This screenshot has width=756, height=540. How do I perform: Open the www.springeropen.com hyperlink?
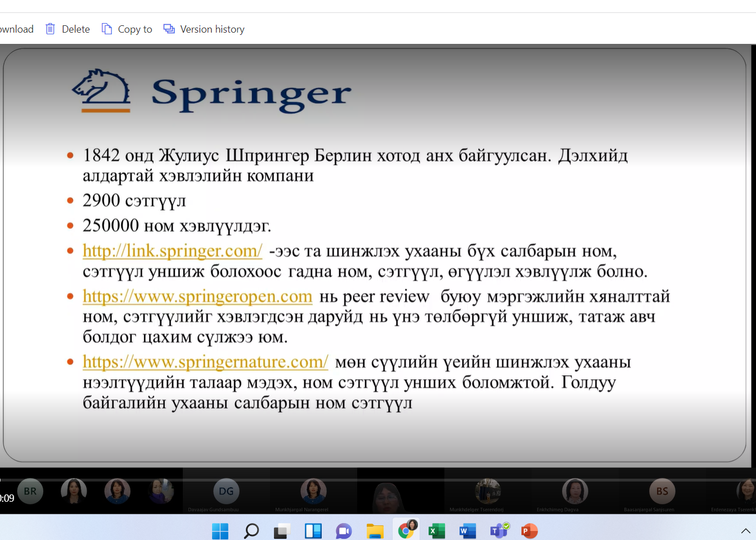[x=197, y=296]
